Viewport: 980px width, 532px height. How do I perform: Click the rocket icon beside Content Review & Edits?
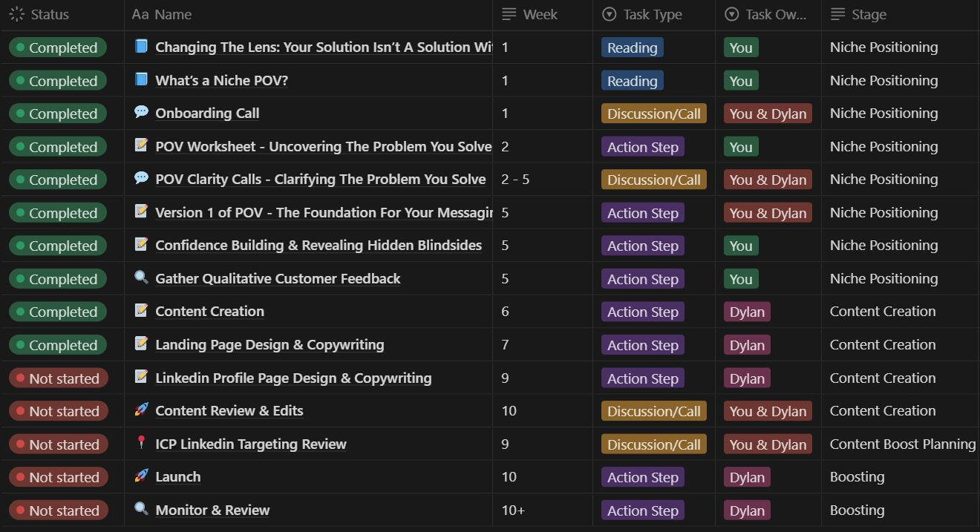(x=141, y=410)
